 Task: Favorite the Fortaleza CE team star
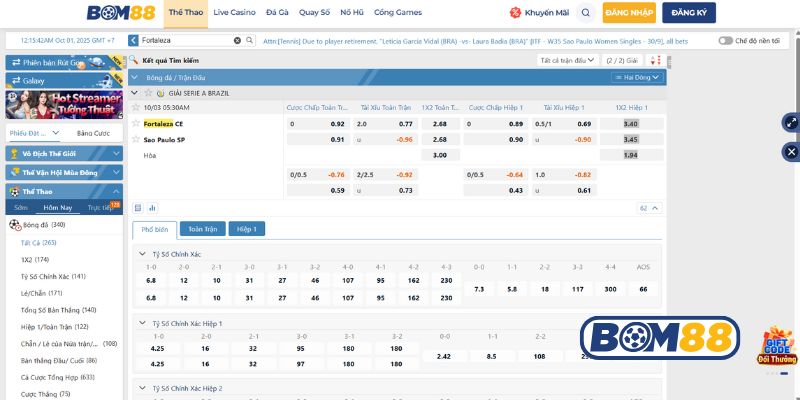tap(137, 123)
